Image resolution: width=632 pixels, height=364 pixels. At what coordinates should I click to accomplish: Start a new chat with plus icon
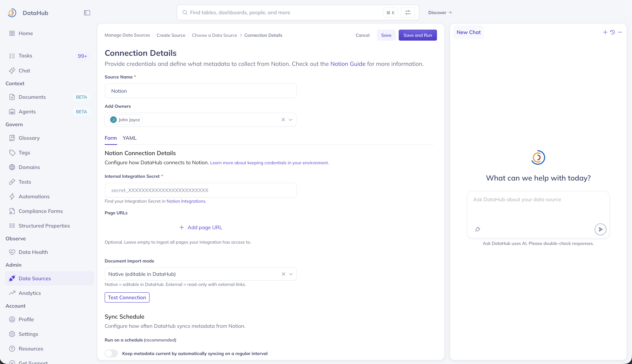click(x=605, y=32)
